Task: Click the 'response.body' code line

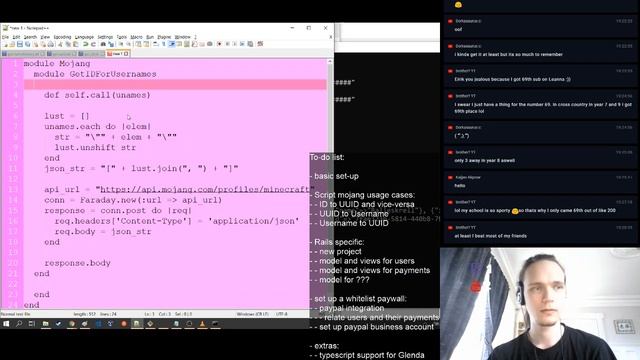Action: [78, 263]
